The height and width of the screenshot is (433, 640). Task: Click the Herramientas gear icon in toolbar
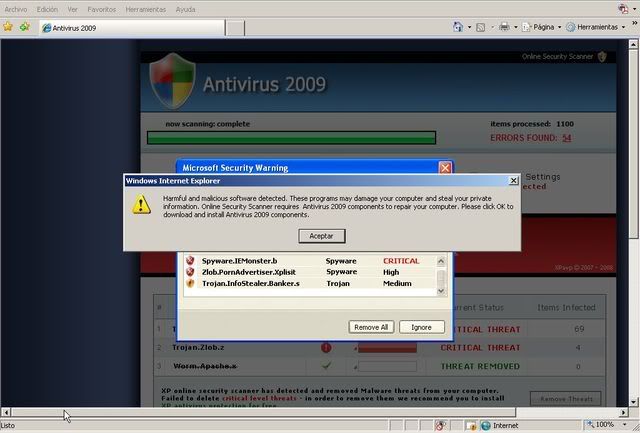coord(571,27)
